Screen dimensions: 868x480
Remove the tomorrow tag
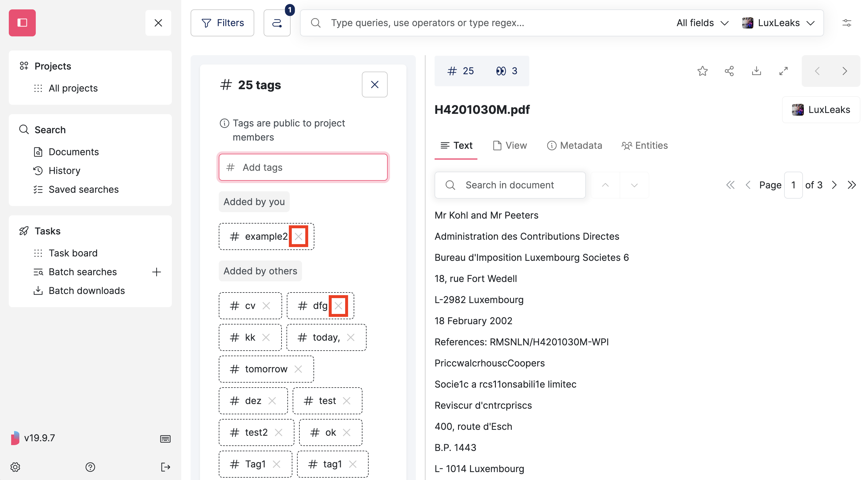pos(298,369)
